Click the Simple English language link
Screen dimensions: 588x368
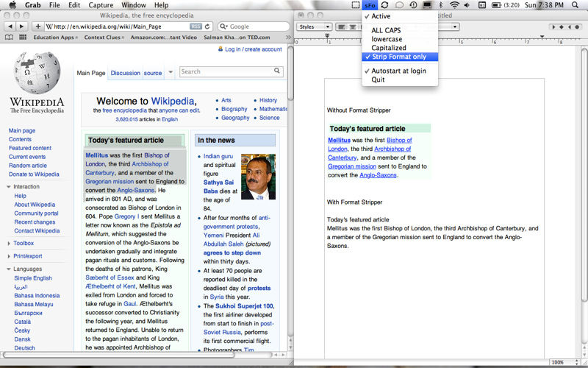[33, 278]
